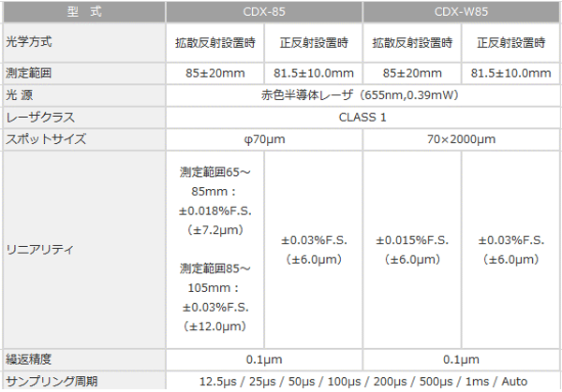Select 81.5±10.0mm value under CDX-85
This screenshot has width=562, height=392.
click(314, 74)
